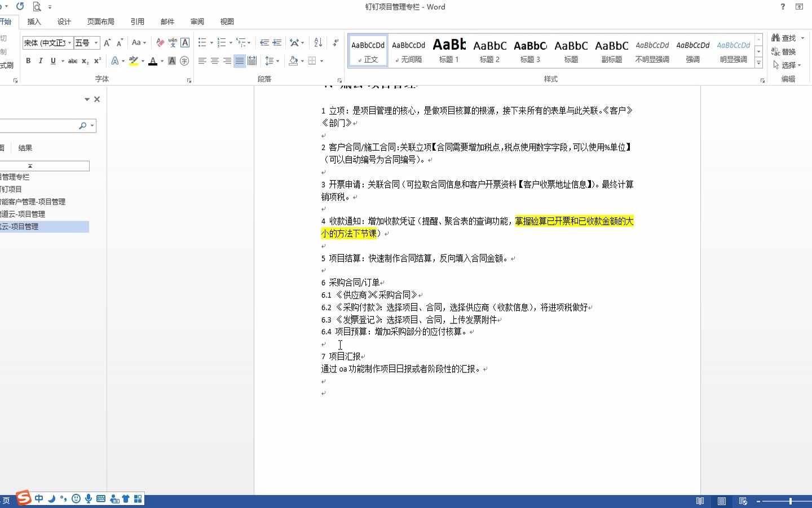Open phonetic guide (wén) tool

coord(173,43)
